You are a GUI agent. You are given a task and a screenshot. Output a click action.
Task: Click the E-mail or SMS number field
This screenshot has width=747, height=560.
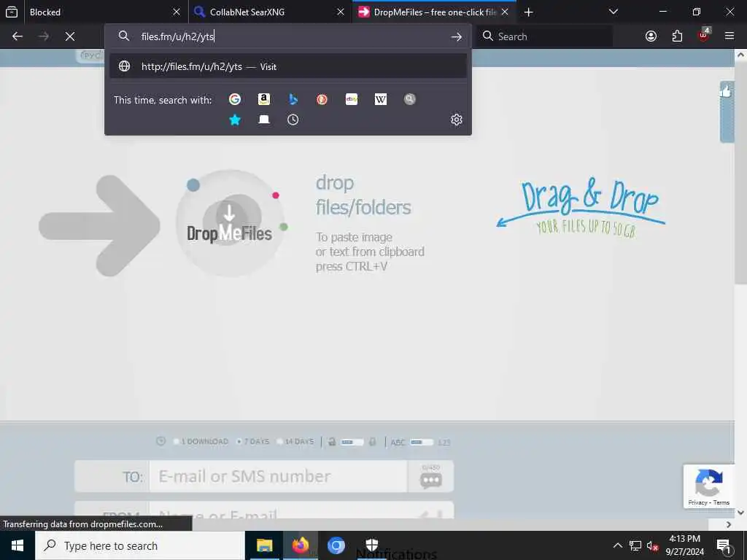[x=278, y=476]
